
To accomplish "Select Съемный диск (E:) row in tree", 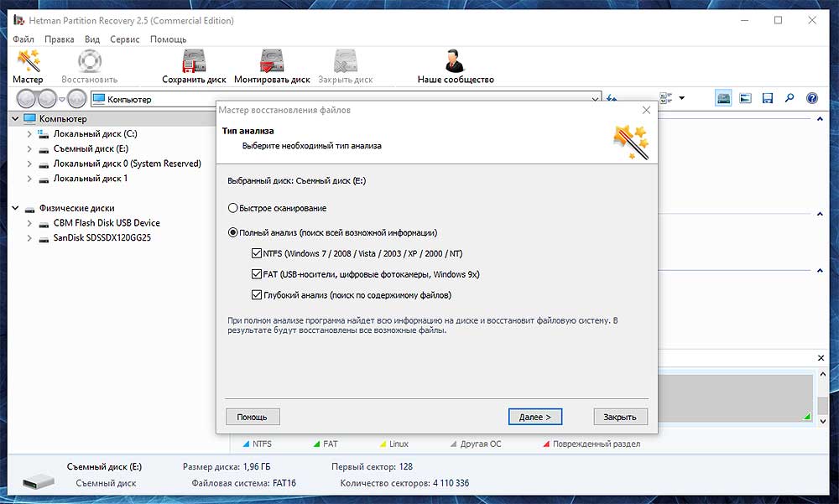I will [x=91, y=148].
